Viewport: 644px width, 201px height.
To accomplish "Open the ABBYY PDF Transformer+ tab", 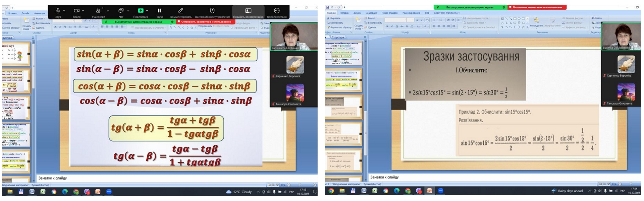I will pyautogui.click(x=447, y=13).
